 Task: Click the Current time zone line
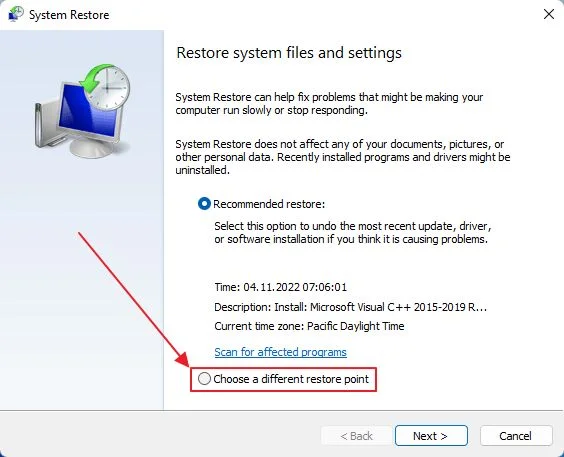click(x=309, y=326)
